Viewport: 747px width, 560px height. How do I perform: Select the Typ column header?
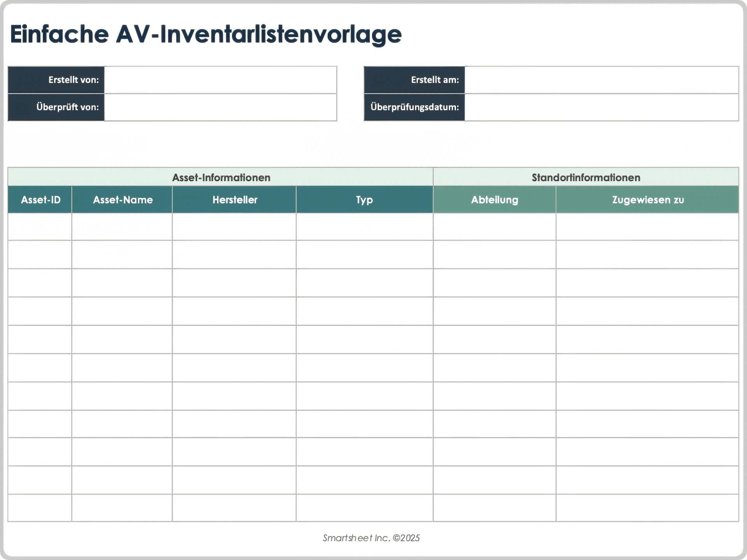tap(365, 199)
